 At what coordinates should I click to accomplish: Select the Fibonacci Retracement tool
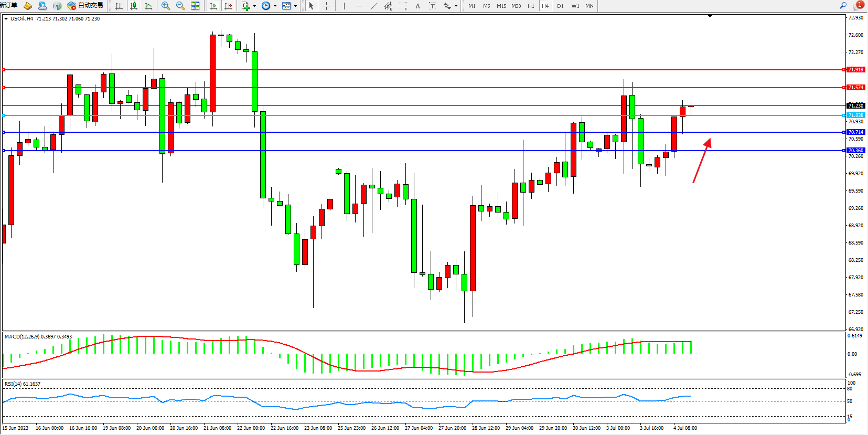pyautogui.click(x=403, y=6)
